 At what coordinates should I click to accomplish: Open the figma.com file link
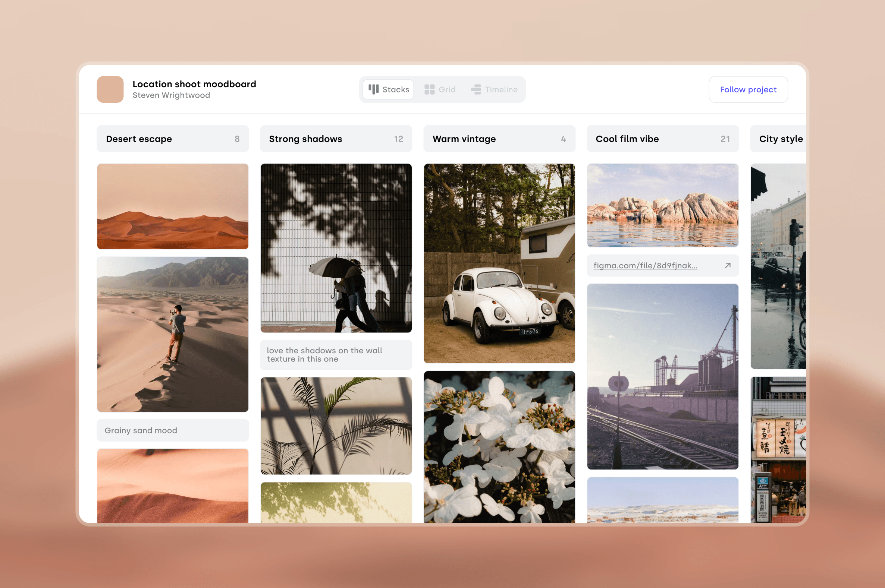click(645, 266)
